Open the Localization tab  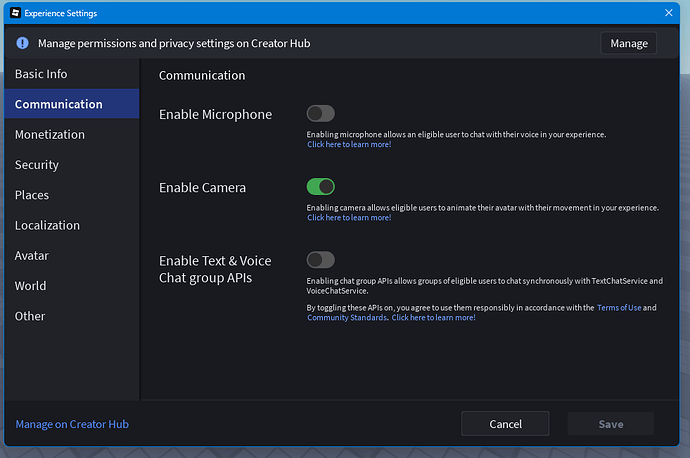(x=72, y=225)
